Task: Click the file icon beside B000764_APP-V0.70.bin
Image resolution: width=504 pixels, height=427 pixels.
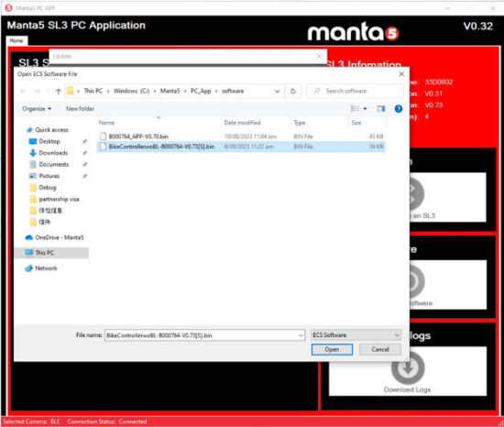Action: [103, 137]
